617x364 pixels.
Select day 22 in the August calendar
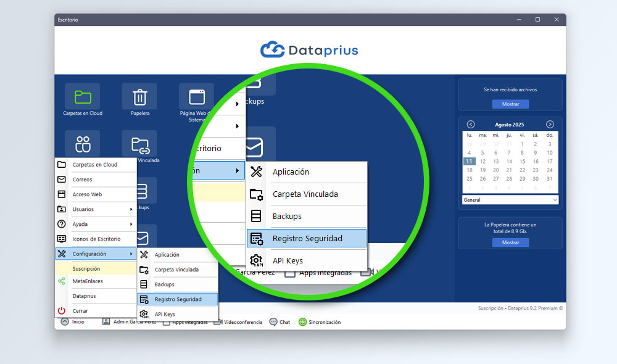522,170
